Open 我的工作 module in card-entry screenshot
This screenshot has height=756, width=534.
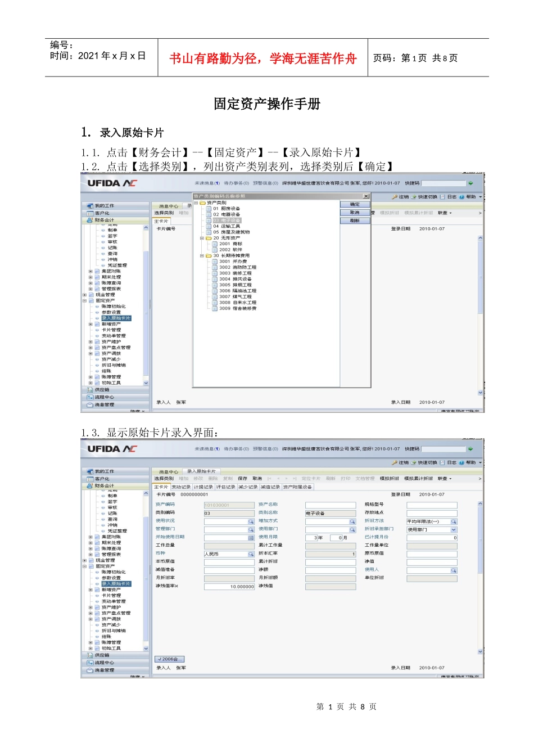click(116, 471)
